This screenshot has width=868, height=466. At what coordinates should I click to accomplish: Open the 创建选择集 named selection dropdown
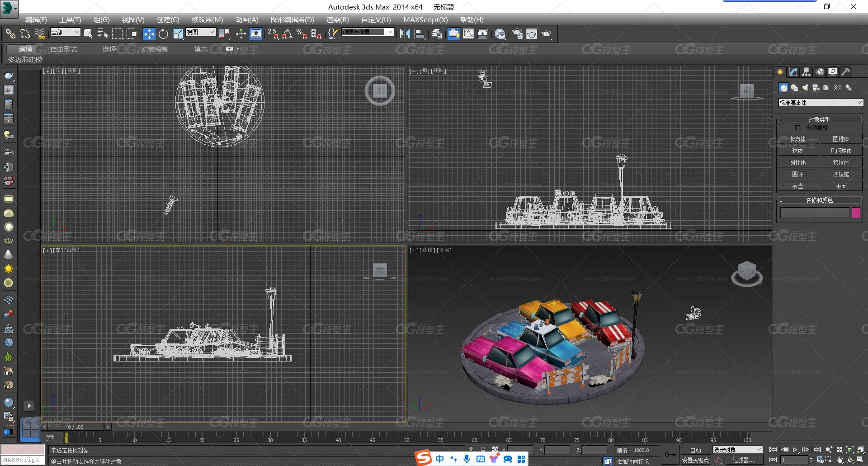pyautogui.click(x=368, y=32)
